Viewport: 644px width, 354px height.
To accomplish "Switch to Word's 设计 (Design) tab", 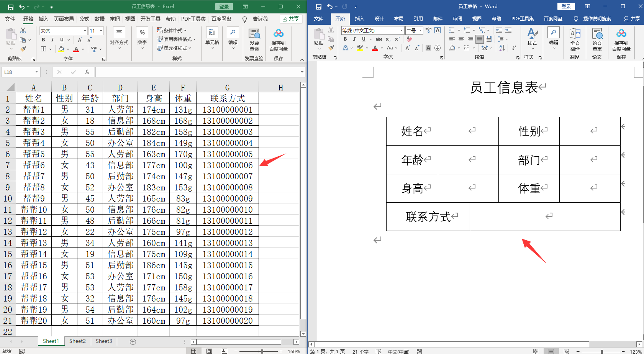I will coord(379,19).
